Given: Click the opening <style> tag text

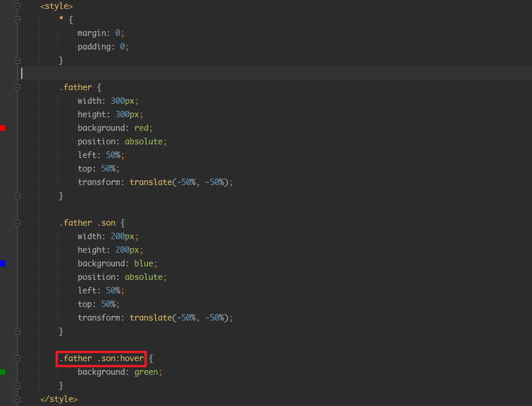Looking at the screenshot, I should (x=57, y=6).
